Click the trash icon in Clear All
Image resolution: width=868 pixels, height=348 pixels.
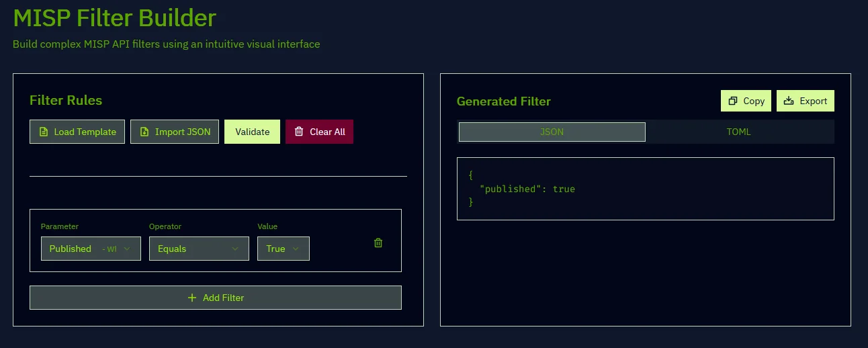click(x=299, y=132)
